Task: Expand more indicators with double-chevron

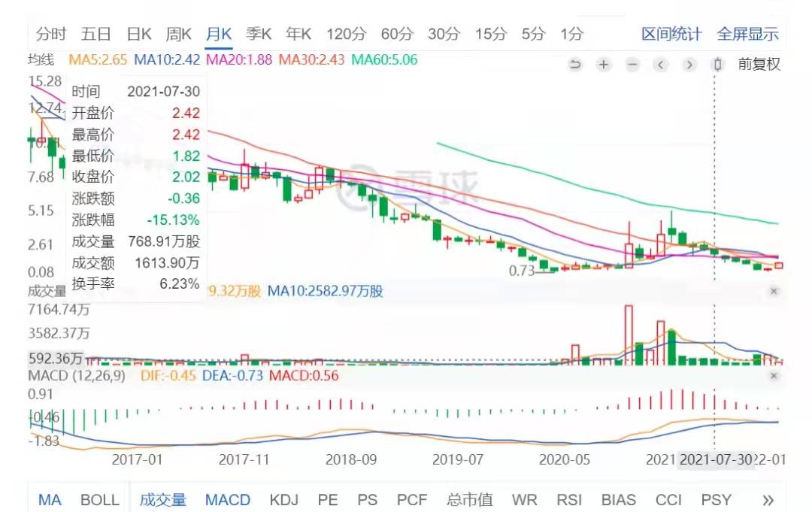Action: click(x=768, y=500)
